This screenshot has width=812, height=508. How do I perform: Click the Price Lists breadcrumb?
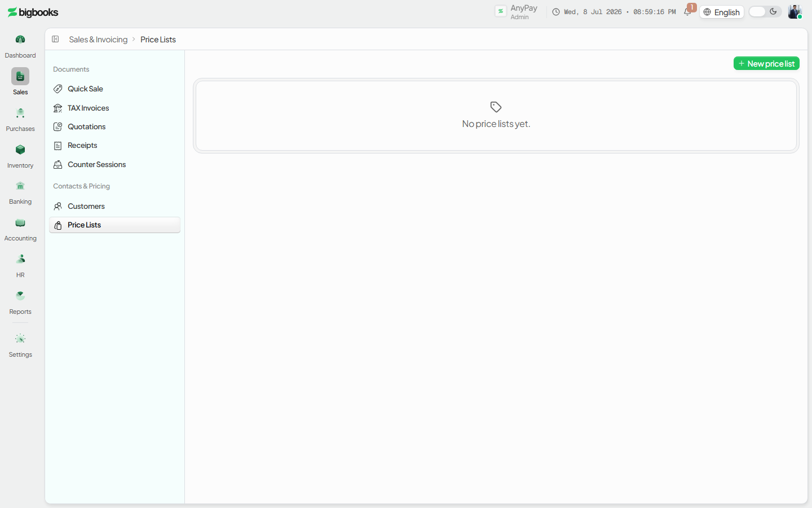(158, 40)
